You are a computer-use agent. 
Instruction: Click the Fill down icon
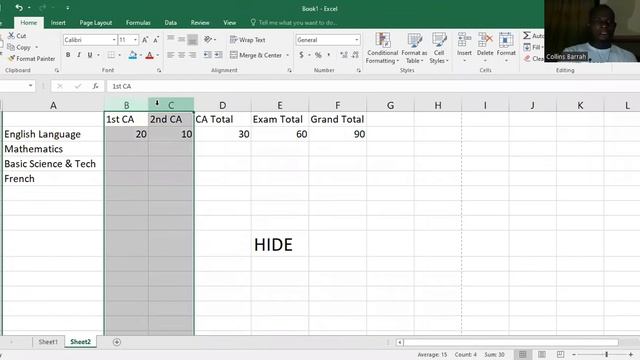click(x=527, y=47)
